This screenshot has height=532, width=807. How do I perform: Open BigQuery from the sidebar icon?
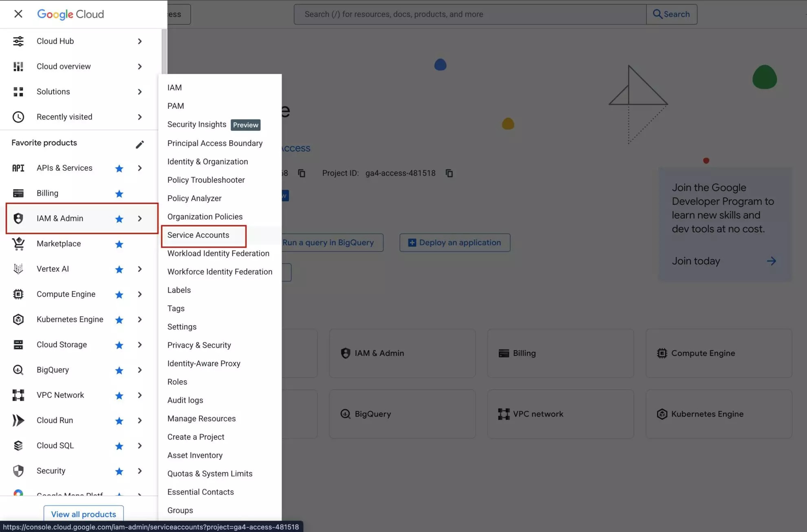coord(18,370)
